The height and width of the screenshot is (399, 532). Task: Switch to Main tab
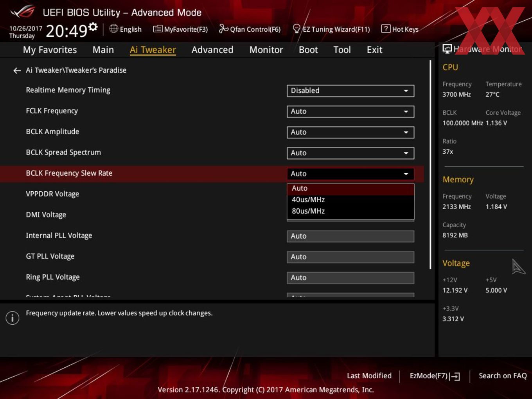(103, 50)
